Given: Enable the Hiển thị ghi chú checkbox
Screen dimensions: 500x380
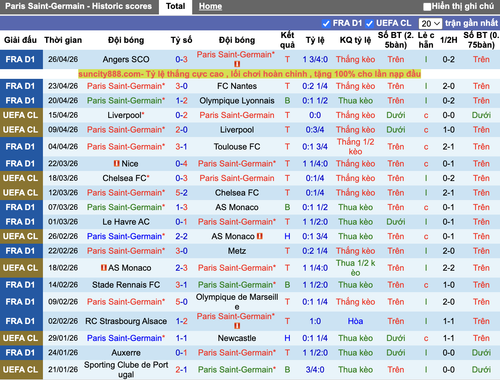Looking at the screenshot, I should [x=427, y=7].
